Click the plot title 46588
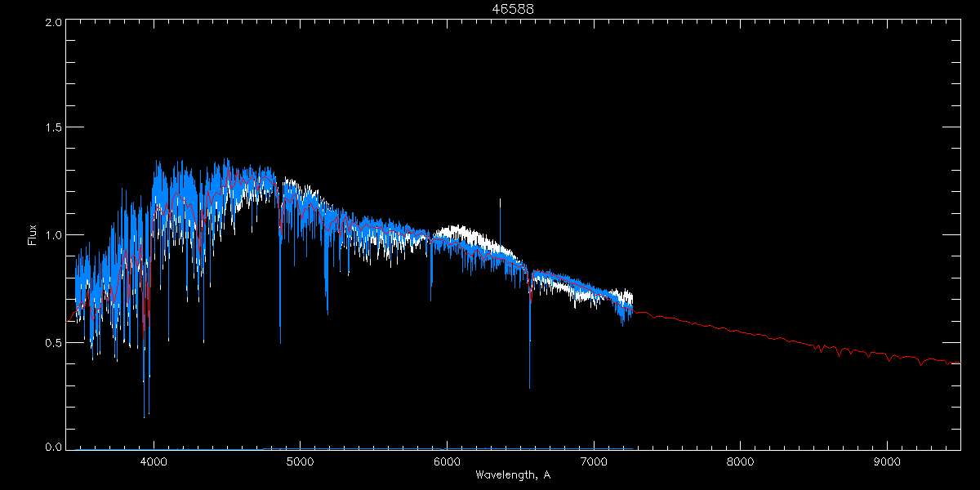Viewport: 980px width, 490px height. click(512, 9)
